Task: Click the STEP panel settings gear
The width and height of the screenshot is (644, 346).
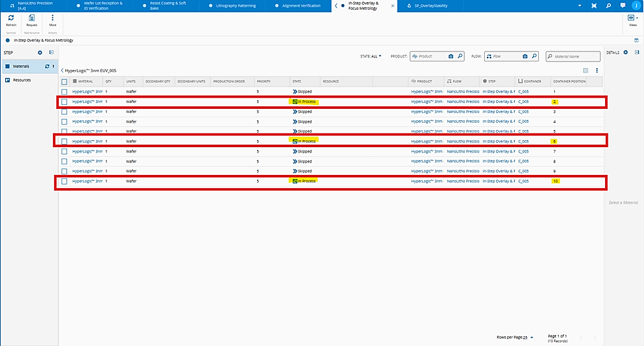Action: click(x=40, y=52)
